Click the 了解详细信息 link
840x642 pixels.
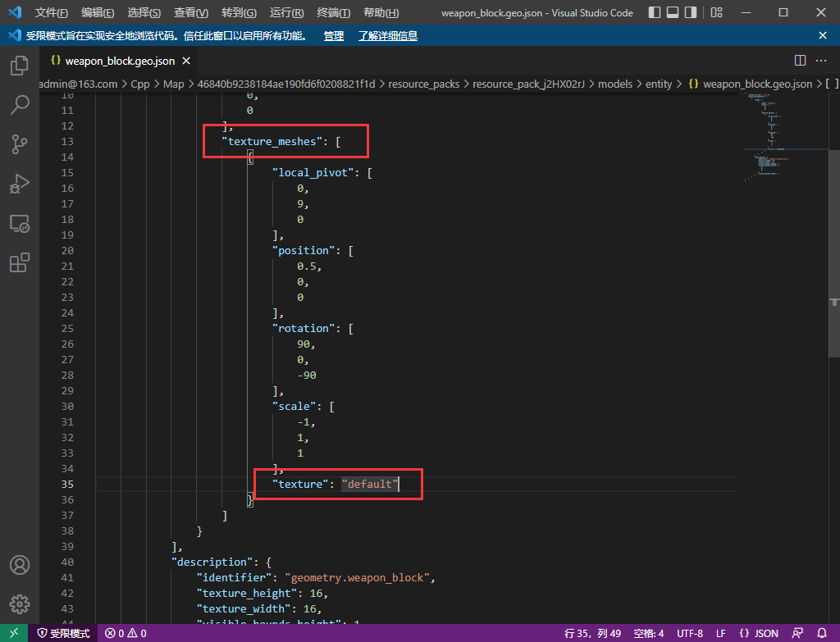click(x=388, y=36)
